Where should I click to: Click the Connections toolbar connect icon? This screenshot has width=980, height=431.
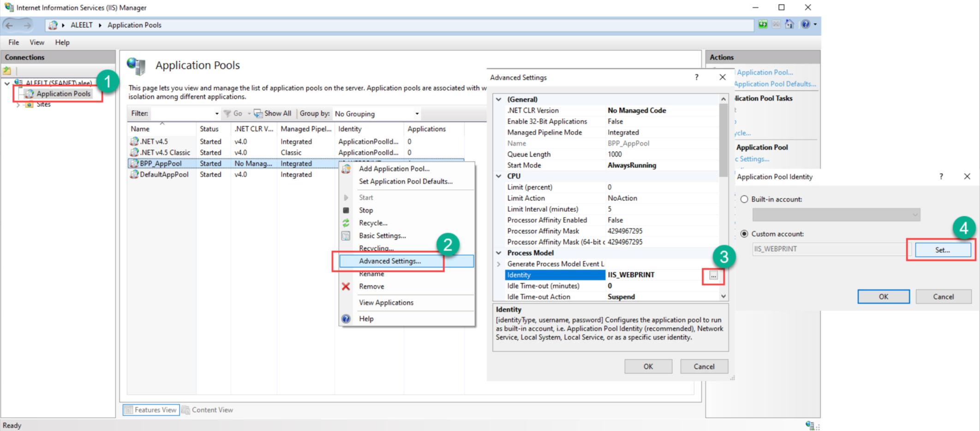[7, 71]
